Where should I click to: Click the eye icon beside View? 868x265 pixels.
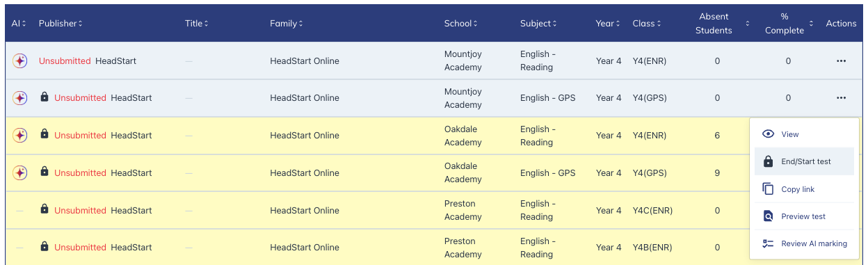point(768,134)
